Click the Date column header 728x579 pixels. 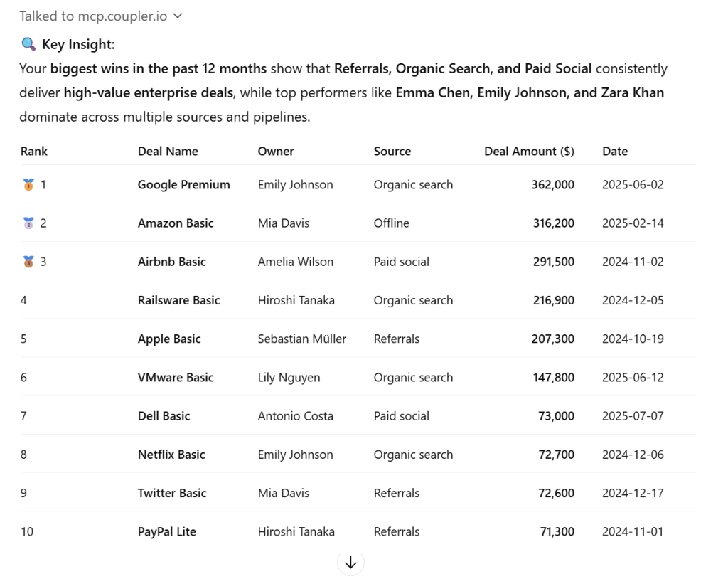click(615, 151)
